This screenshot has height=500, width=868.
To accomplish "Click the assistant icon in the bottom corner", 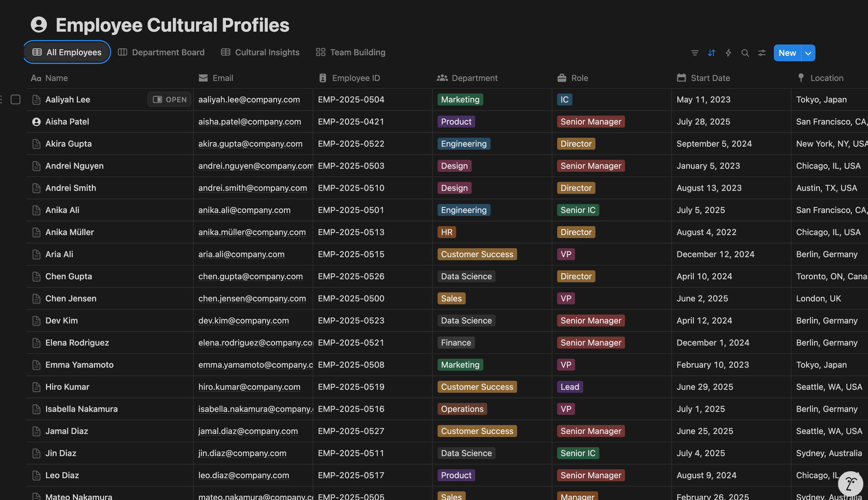I will (850, 484).
